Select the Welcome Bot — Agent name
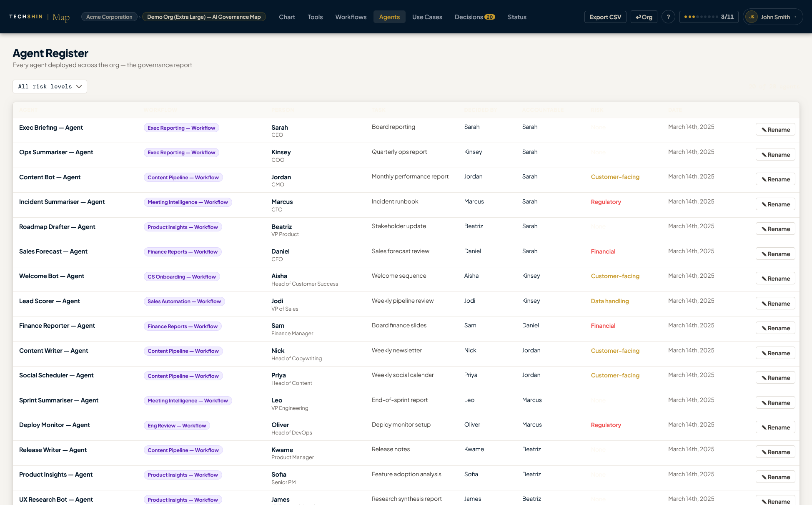This screenshot has height=505, width=812. [52, 276]
